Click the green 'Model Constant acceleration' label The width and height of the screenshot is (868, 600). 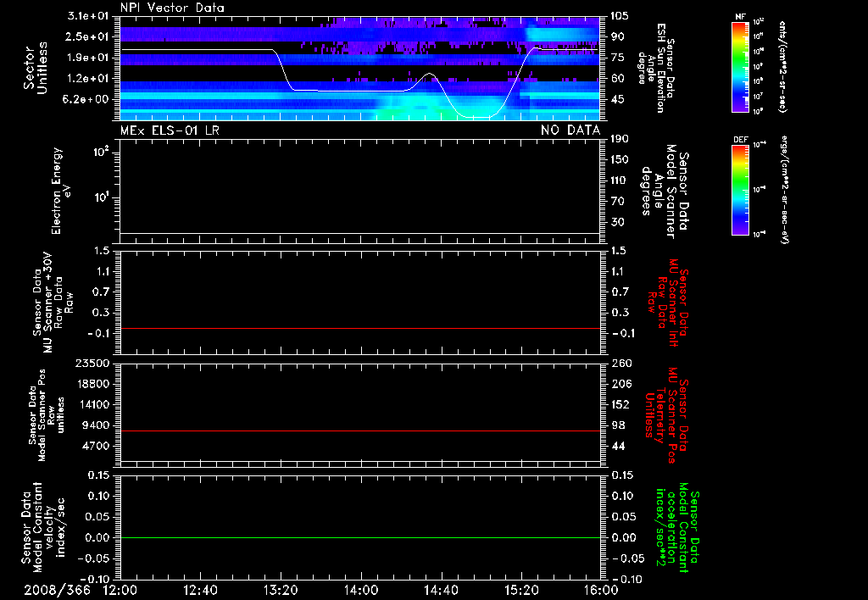pyautogui.click(x=677, y=527)
